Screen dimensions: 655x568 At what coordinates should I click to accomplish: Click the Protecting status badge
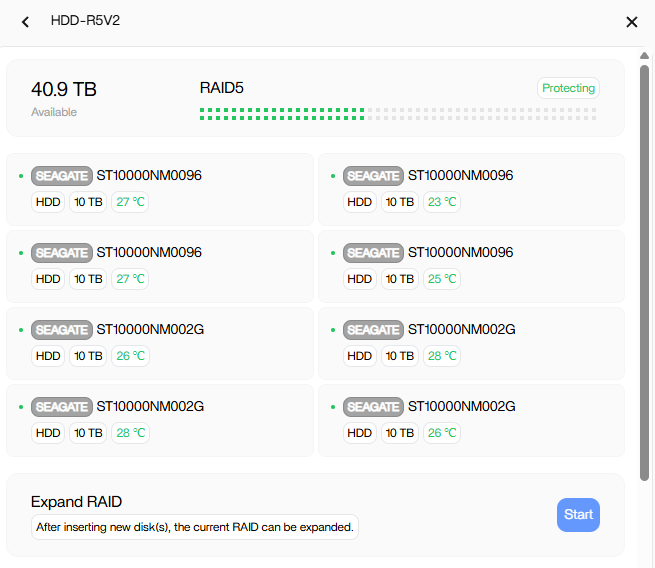[x=568, y=88]
